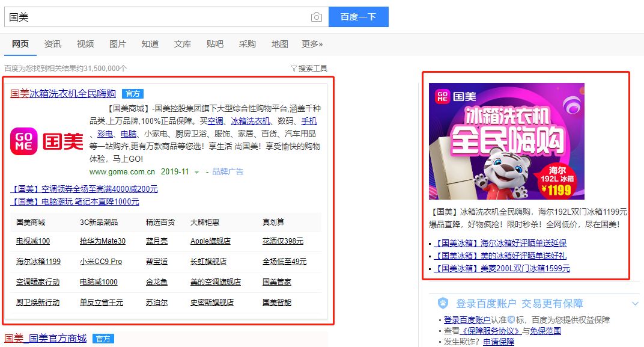Switch to the 视频 tab
The width and height of the screenshot is (644, 347).
[85, 44]
